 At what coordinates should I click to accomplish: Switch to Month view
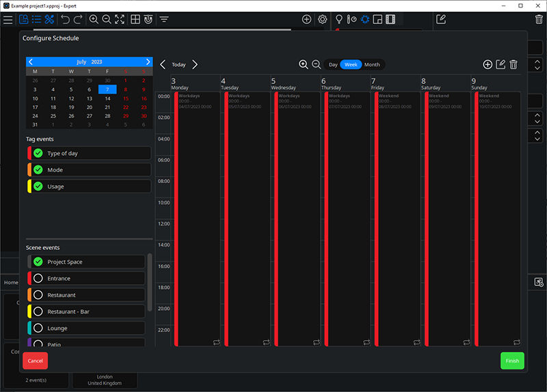pos(372,64)
